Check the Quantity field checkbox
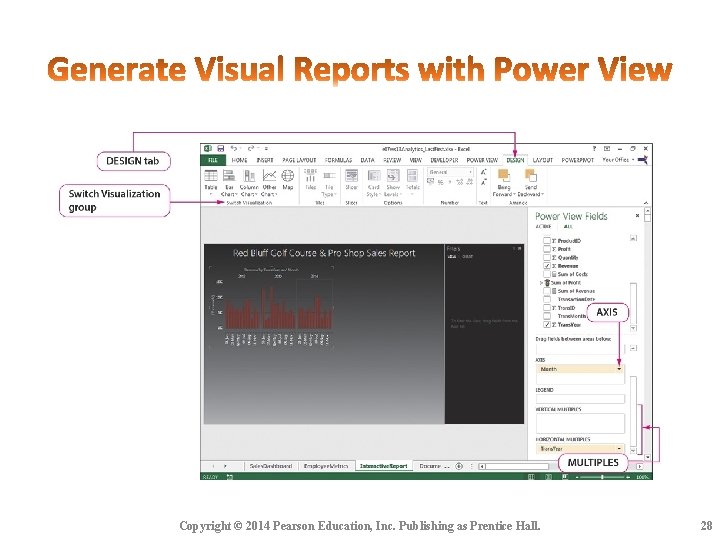This screenshot has width=720, height=540. pyautogui.click(x=546, y=258)
